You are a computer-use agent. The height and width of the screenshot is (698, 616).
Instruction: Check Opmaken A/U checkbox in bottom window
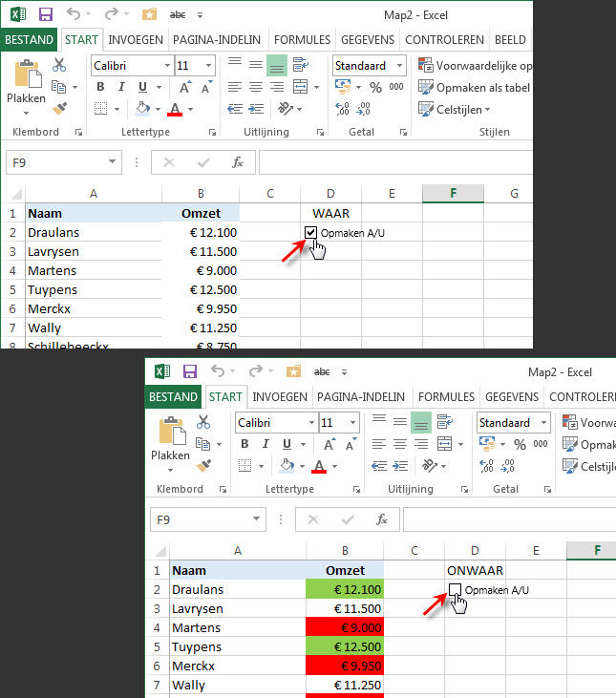455,589
